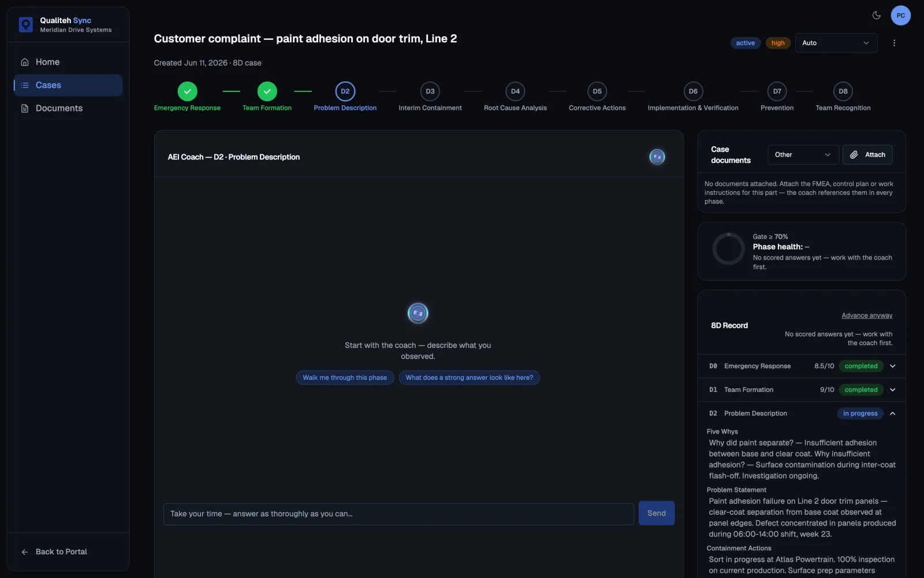
Task: Click the Problem Description step label
Action: point(345,108)
